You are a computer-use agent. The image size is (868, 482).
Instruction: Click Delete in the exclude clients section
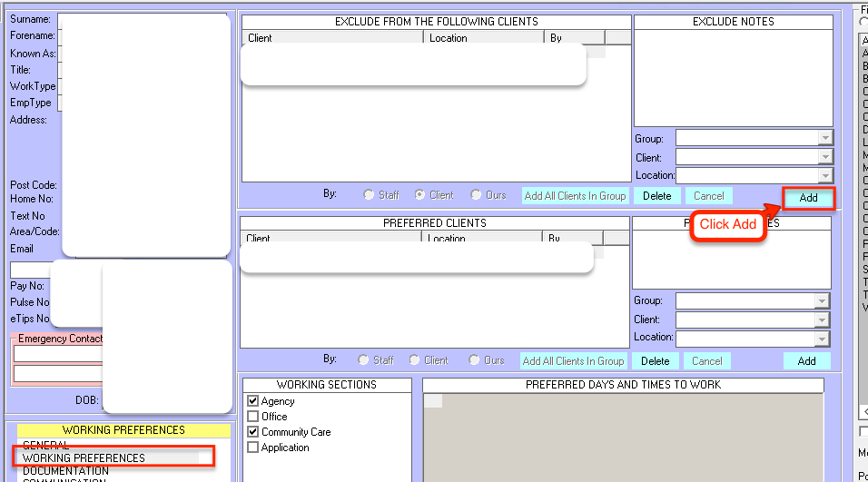click(x=656, y=196)
